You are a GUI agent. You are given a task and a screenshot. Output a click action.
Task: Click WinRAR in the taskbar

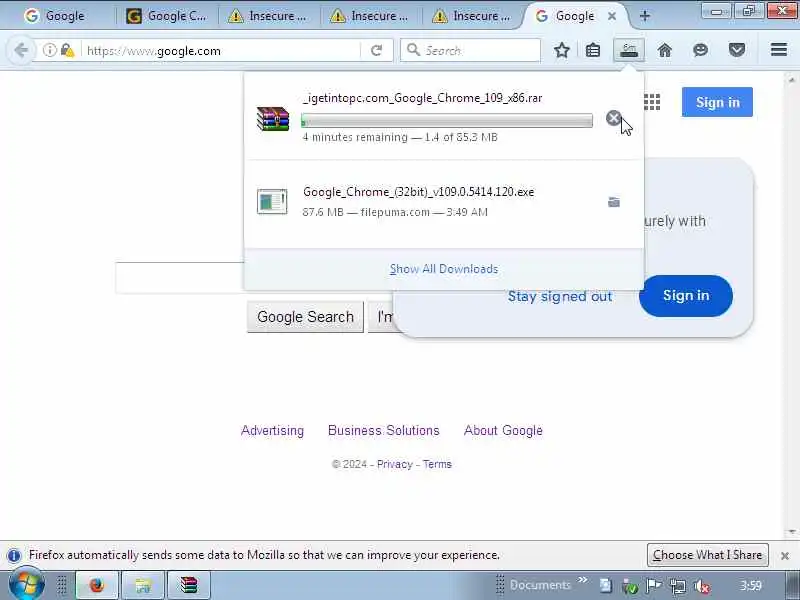189,585
